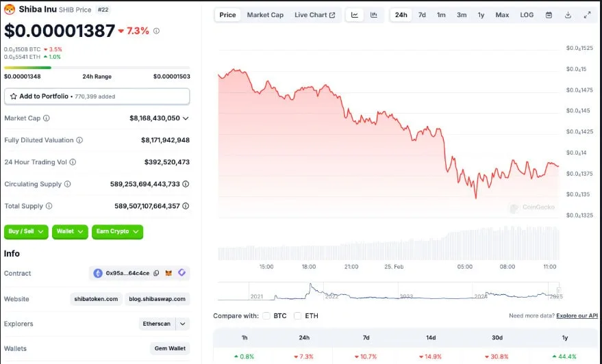The image size is (602, 364).
Task: Download chart data icon
Action: 568,15
